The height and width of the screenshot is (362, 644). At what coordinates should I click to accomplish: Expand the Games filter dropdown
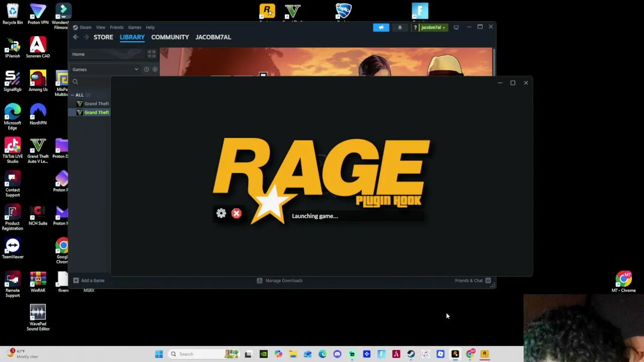[x=136, y=69]
